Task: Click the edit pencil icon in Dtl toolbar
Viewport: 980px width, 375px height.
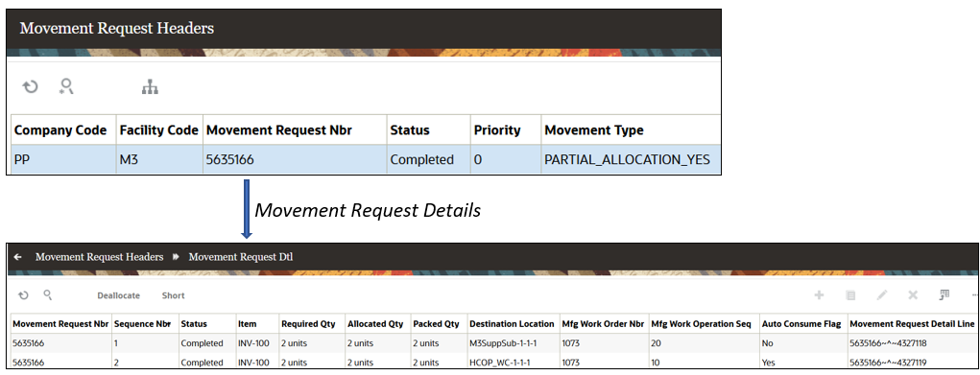Action: (x=882, y=295)
